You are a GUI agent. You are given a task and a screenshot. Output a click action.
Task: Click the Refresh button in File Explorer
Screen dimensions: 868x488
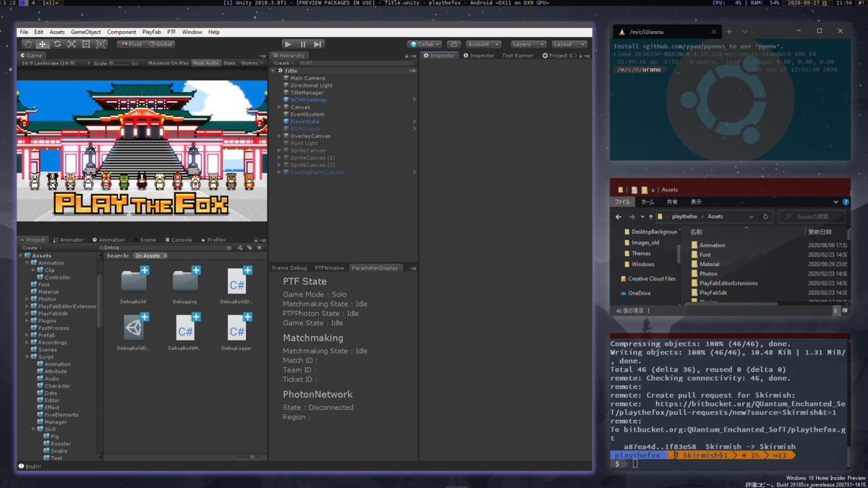(x=765, y=217)
